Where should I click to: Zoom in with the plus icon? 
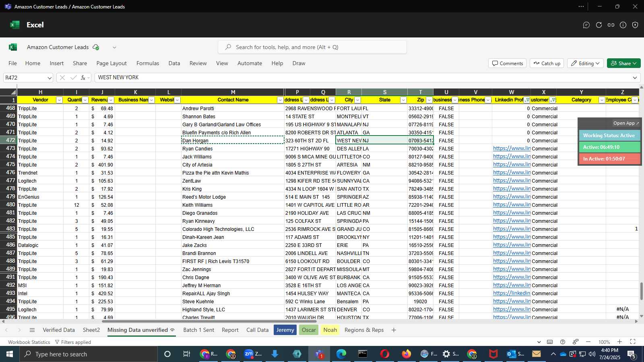tap(620, 342)
